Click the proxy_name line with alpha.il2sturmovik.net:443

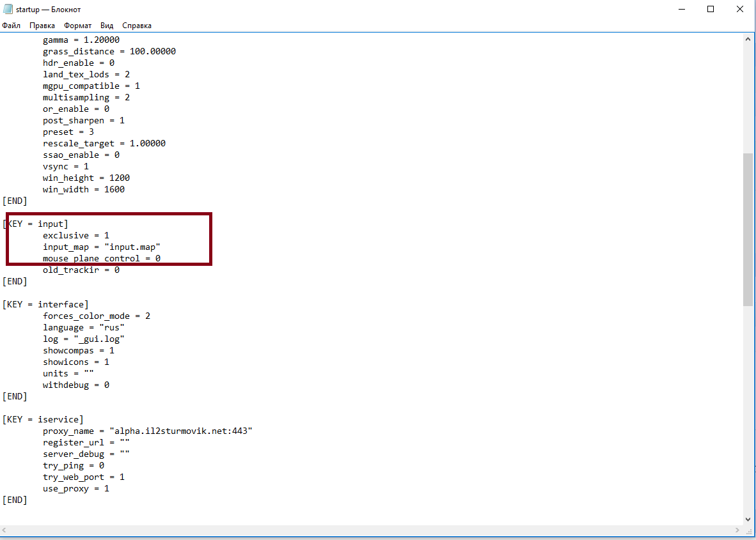pyautogui.click(x=148, y=431)
